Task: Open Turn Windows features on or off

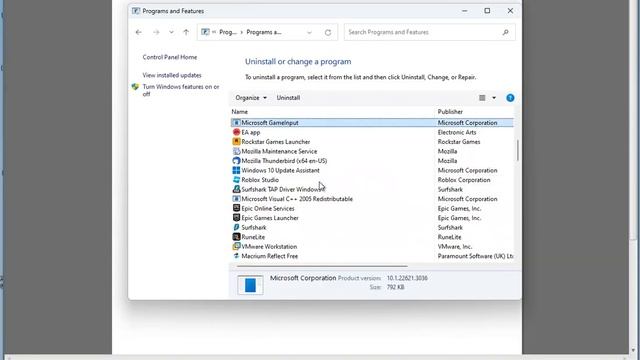Action: 181,90
